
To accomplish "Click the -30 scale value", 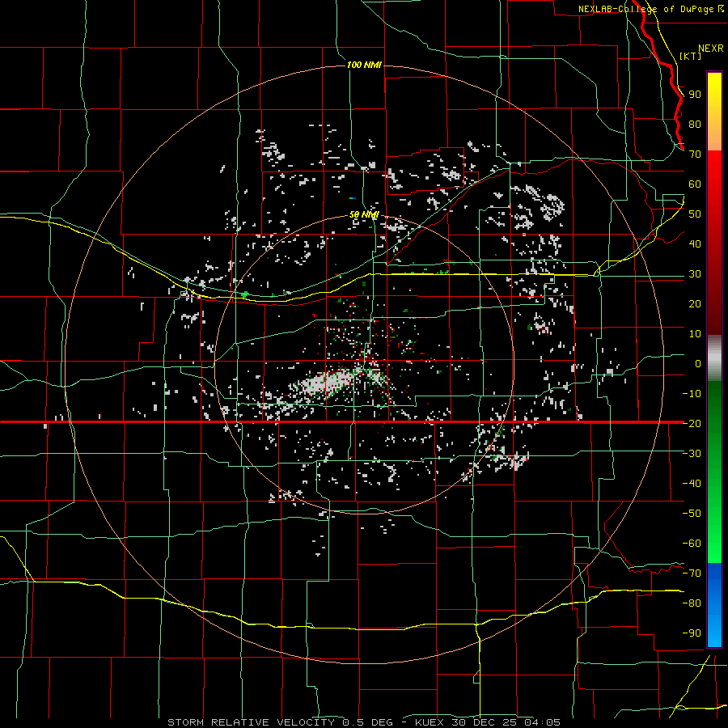I will (692, 454).
